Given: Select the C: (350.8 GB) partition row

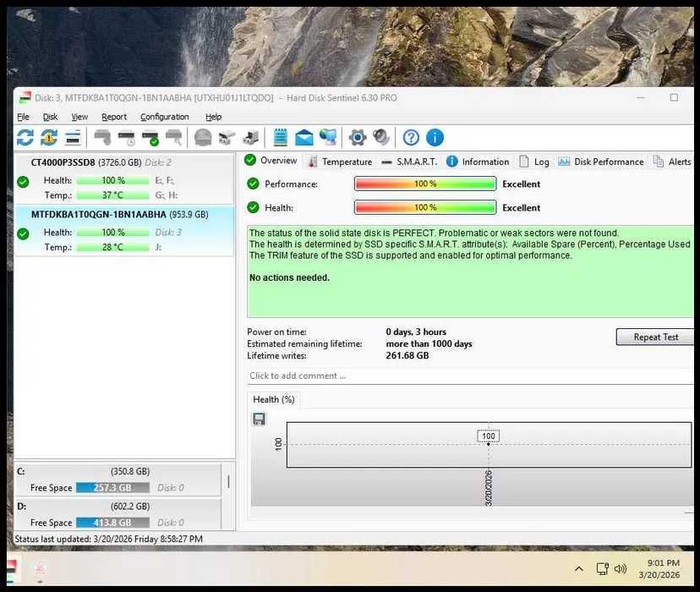Looking at the screenshot, I should [x=118, y=480].
